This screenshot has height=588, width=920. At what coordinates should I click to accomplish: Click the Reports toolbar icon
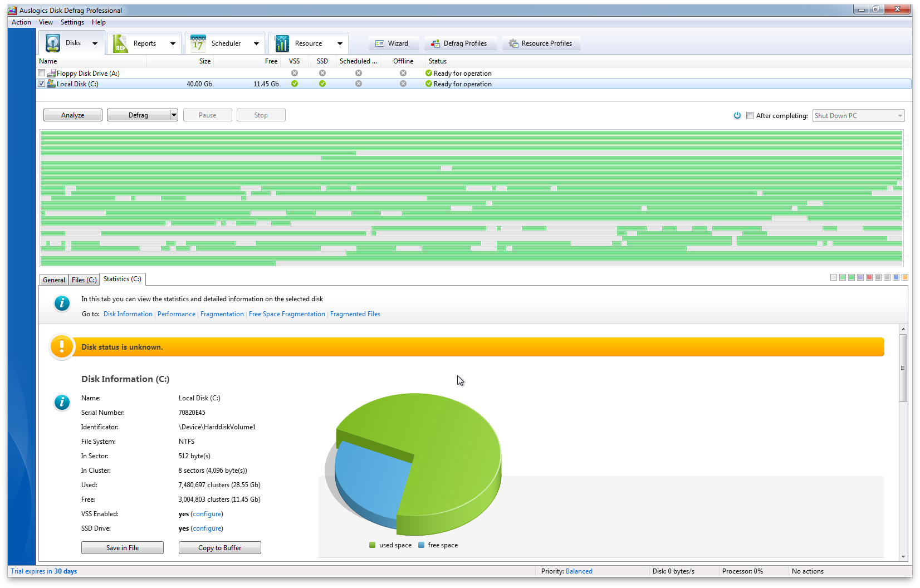(120, 43)
